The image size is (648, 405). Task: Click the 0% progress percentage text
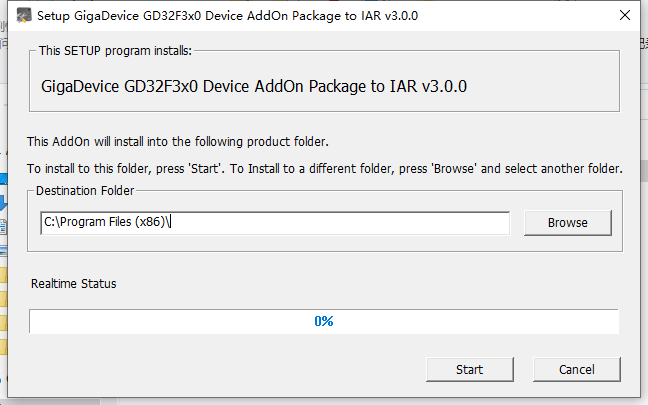point(323,321)
